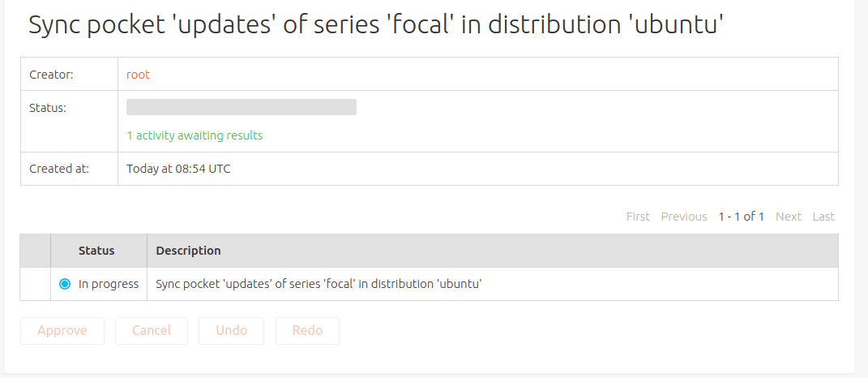Select the Sync pocket 'updates' description row
The height and width of the screenshot is (378, 868).
(319, 284)
